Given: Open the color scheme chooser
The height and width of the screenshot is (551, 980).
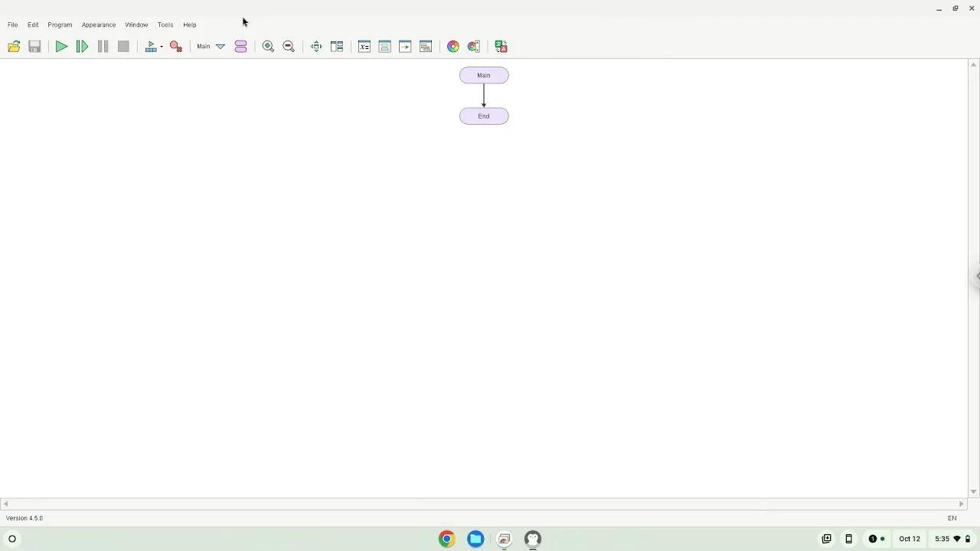Looking at the screenshot, I should [452, 46].
